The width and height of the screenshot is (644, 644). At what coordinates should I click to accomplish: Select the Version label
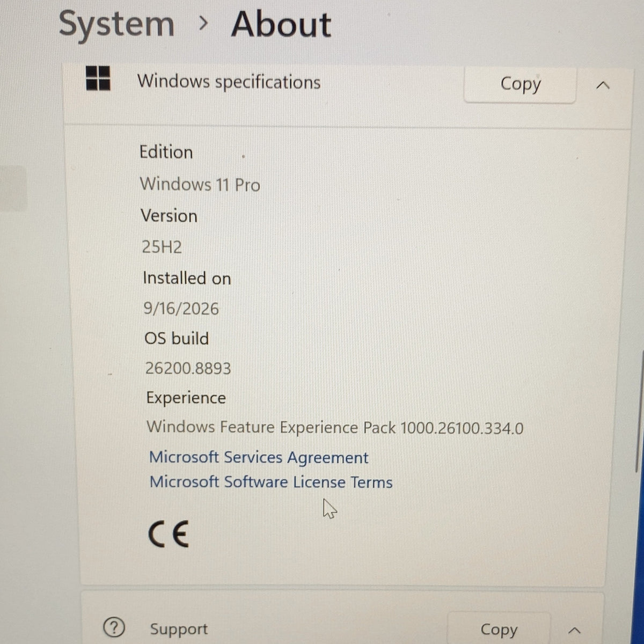tap(169, 216)
